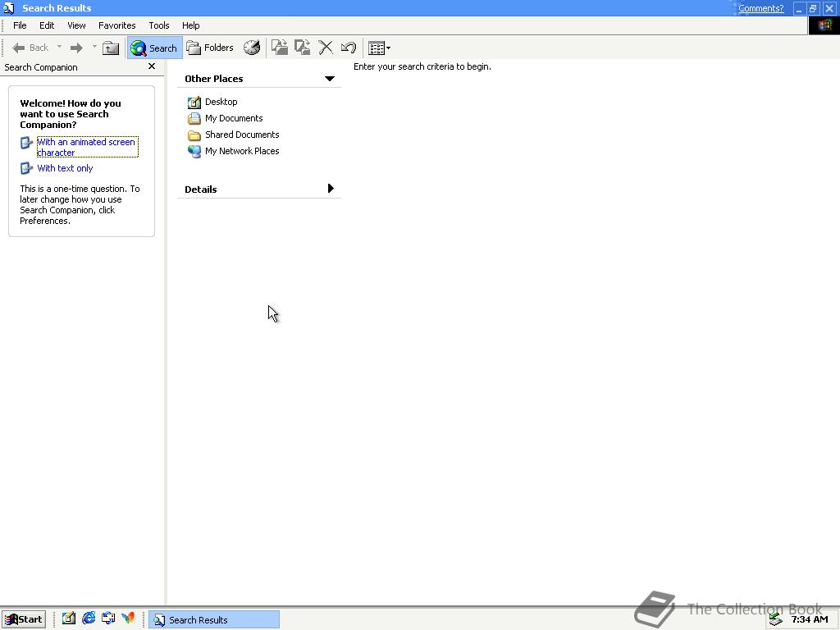
Task: Click the disabled Back button
Action: 30,48
